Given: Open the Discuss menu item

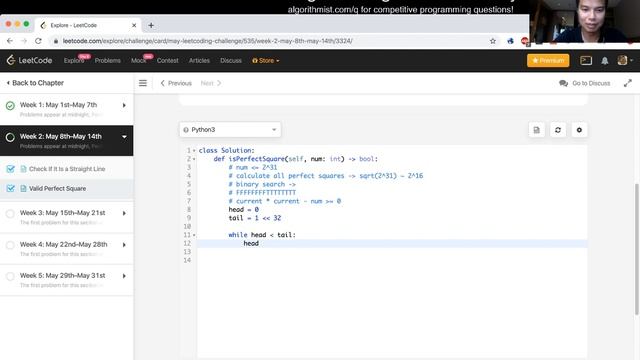Looking at the screenshot, I should [x=231, y=60].
